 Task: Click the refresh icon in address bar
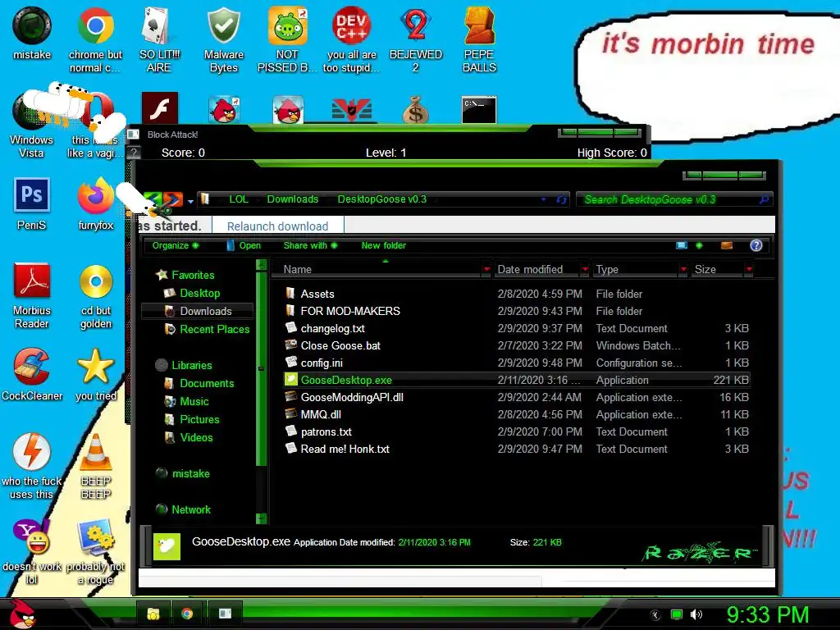(x=561, y=199)
